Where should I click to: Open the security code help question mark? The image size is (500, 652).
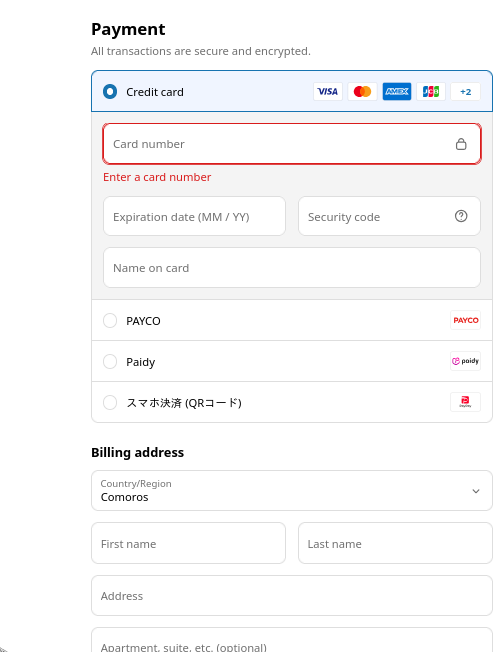point(461,216)
